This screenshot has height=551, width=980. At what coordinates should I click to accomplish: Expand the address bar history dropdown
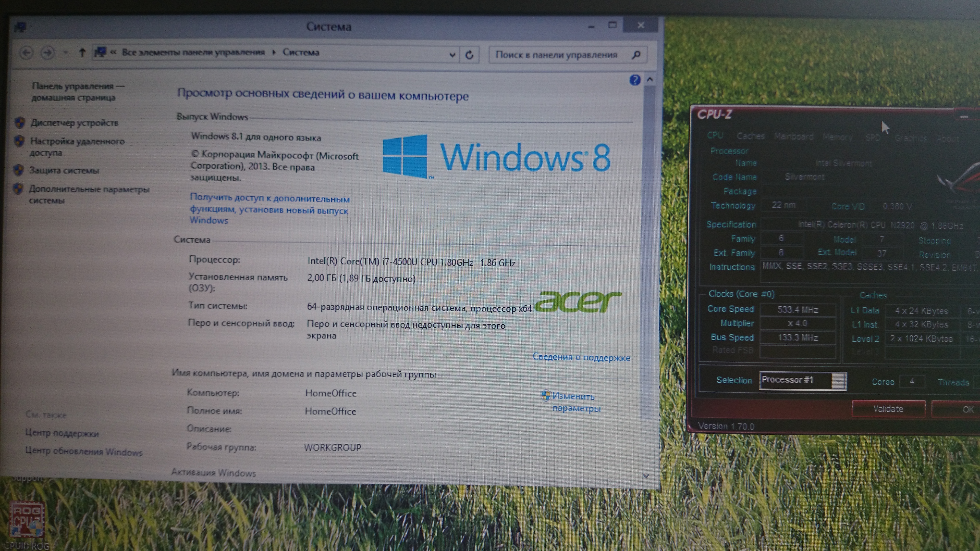coord(452,55)
